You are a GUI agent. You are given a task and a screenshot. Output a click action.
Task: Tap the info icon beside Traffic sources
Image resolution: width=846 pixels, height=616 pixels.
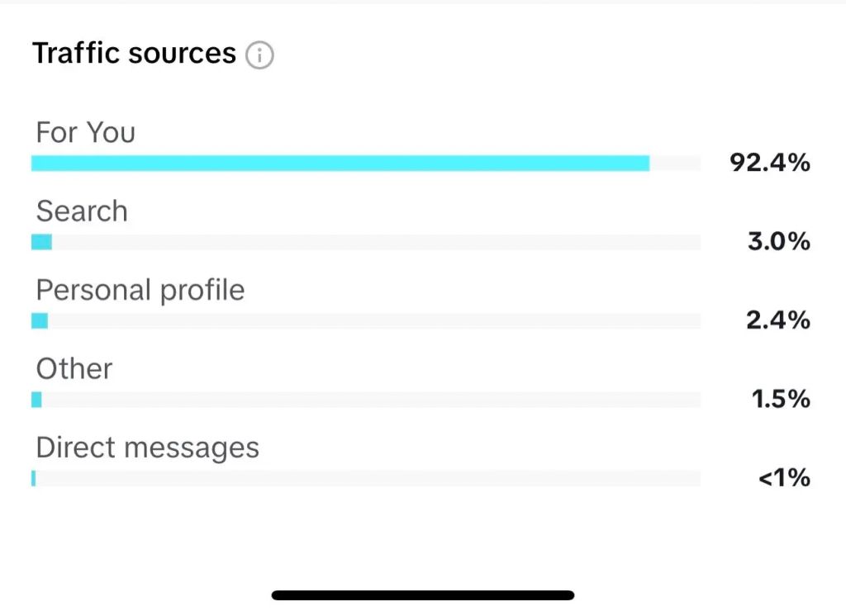click(260, 55)
